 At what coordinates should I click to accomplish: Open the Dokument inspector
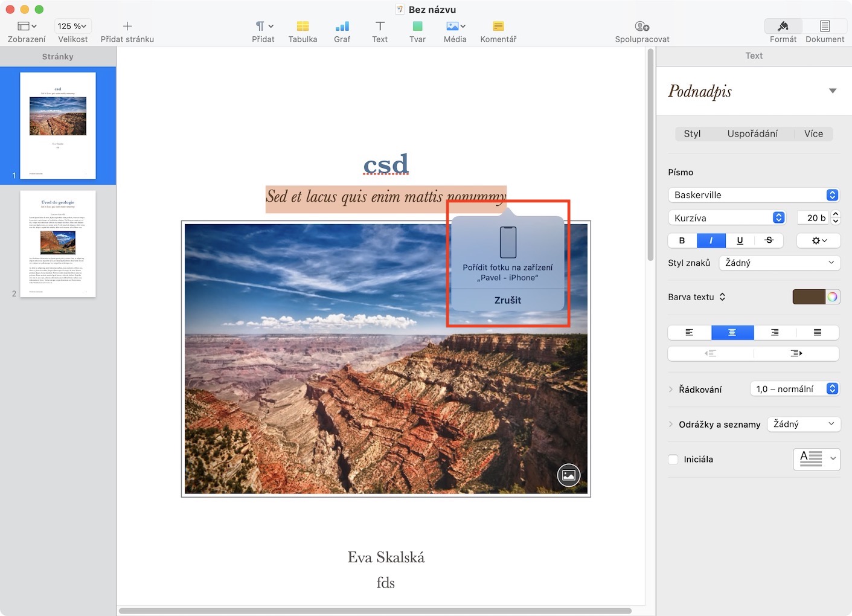click(x=824, y=27)
